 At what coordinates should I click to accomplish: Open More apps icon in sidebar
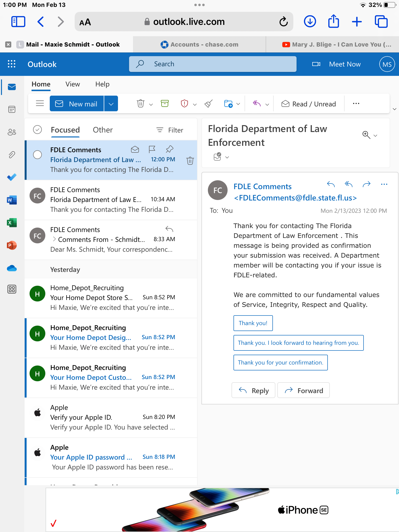(12, 289)
